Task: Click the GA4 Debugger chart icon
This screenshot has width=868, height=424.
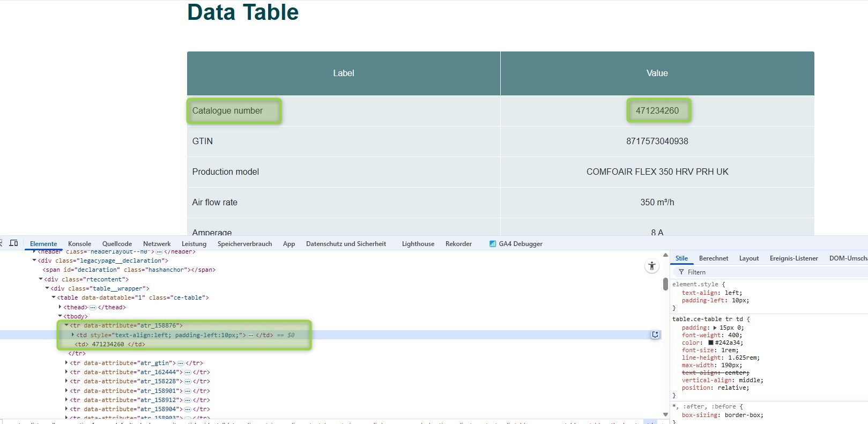Action: 492,244
